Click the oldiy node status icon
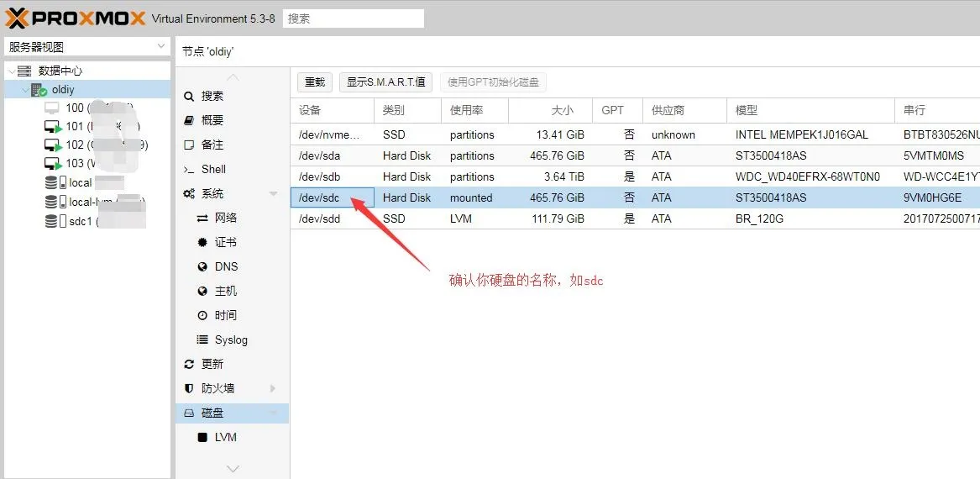This screenshot has width=980, height=479. 39,90
